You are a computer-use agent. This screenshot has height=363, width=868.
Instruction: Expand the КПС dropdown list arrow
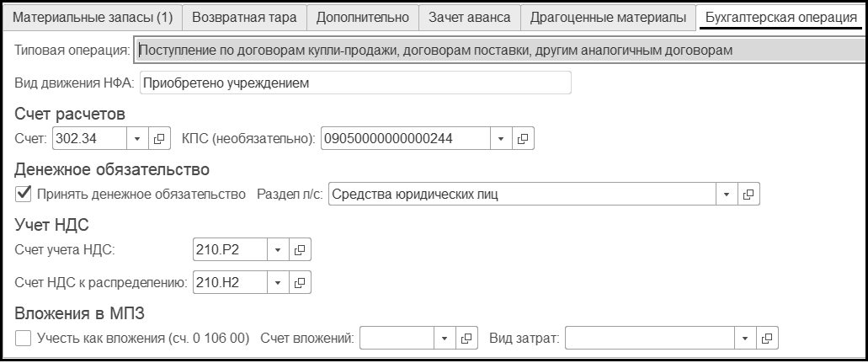click(x=502, y=138)
